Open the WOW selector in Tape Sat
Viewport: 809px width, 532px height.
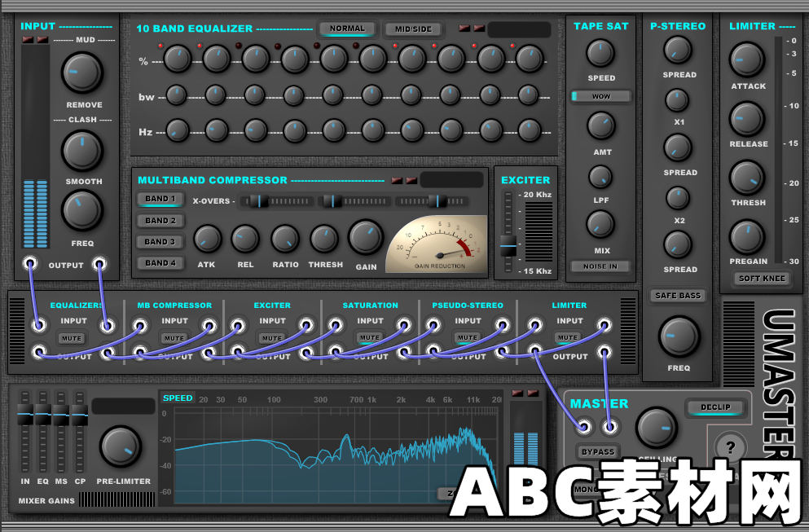point(600,95)
